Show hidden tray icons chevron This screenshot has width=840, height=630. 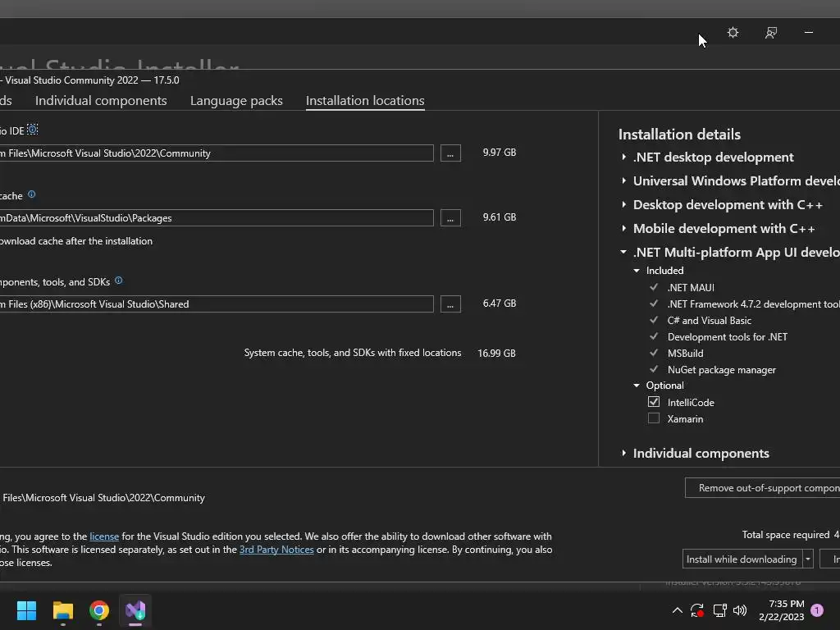pos(677,610)
